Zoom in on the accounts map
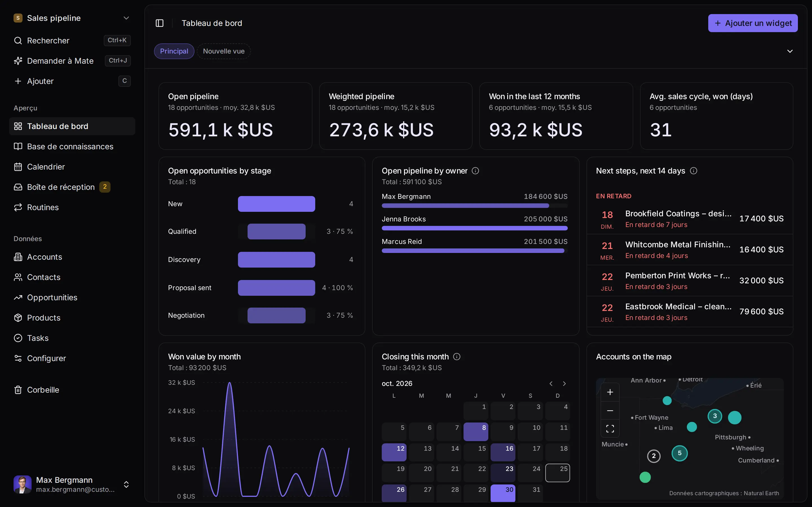This screenshot has height=507, width=812. (610, 392)
